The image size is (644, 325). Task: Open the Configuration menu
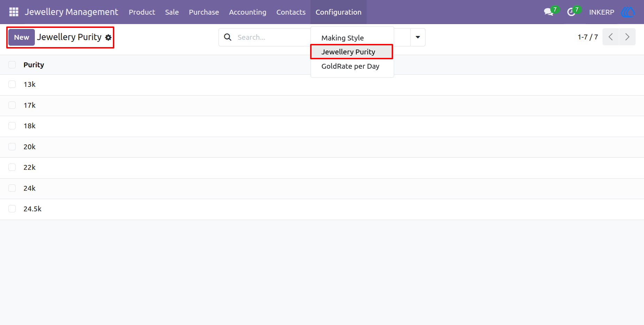(x=338, y=12)
